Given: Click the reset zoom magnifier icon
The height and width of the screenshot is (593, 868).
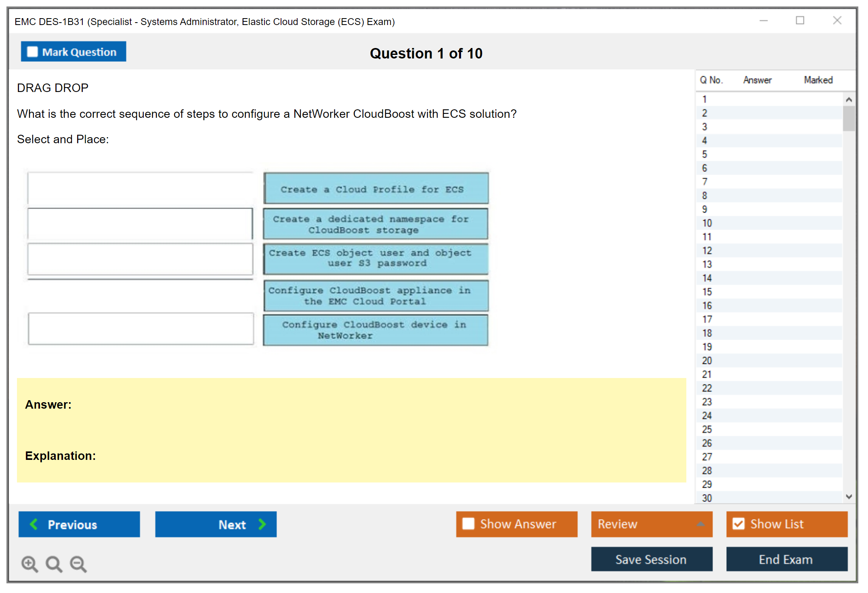Looking at the screenshot, I should [54, 564].
